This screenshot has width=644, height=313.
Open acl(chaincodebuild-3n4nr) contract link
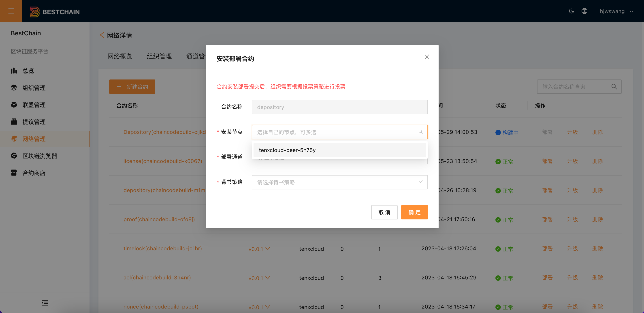[157, 277]
